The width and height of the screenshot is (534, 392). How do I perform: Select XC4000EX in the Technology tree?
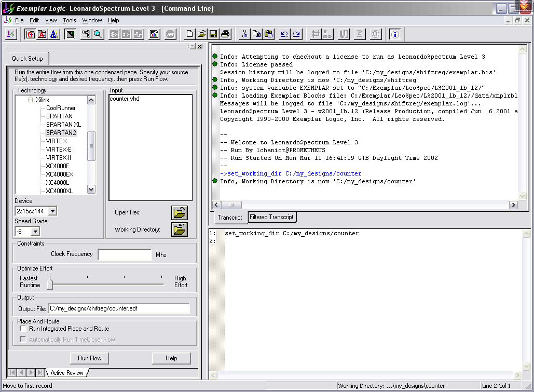click(x=60, y=174)
